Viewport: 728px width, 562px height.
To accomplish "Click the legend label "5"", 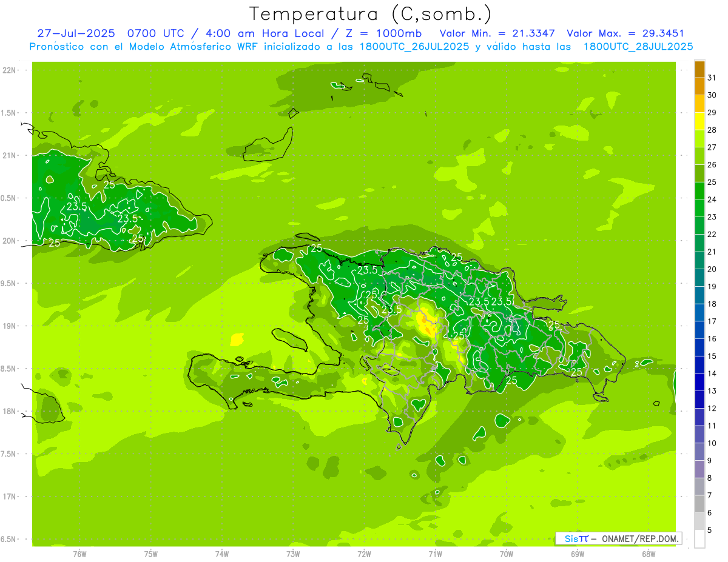I will (710, 530).
